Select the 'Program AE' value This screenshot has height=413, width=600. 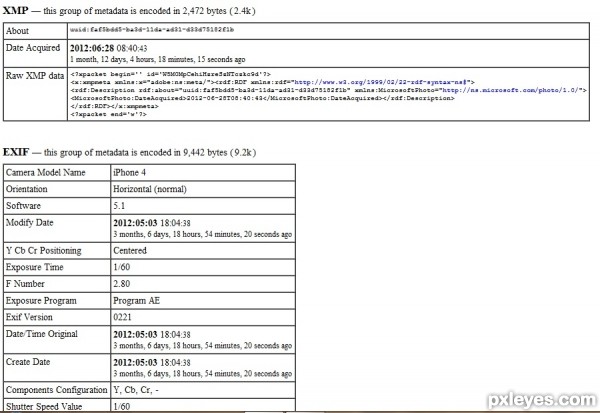click(x=136, y=301)
